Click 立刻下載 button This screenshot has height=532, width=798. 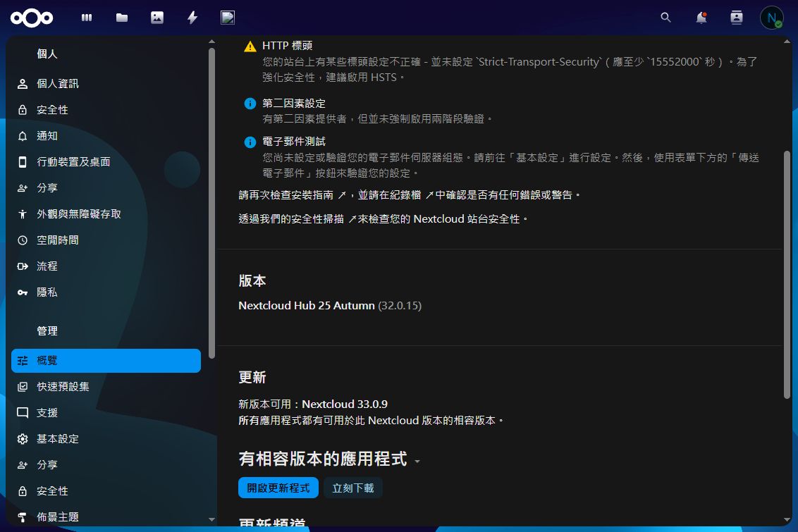tap(352, 488)
